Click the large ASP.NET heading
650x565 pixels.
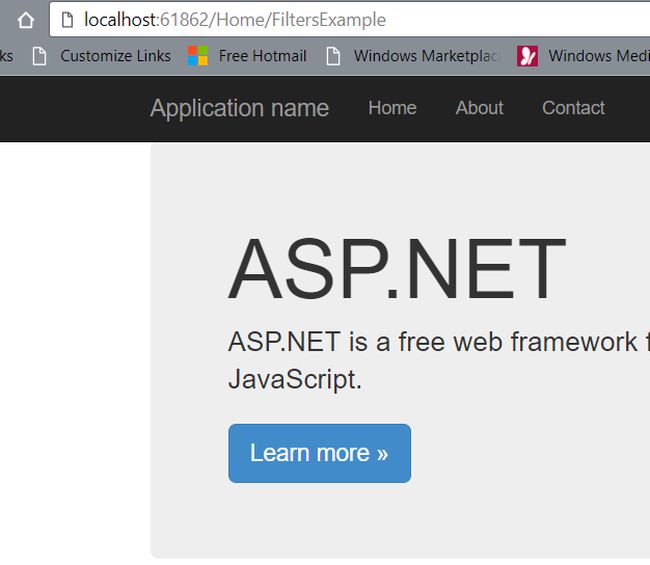click(x=397, y=269)
